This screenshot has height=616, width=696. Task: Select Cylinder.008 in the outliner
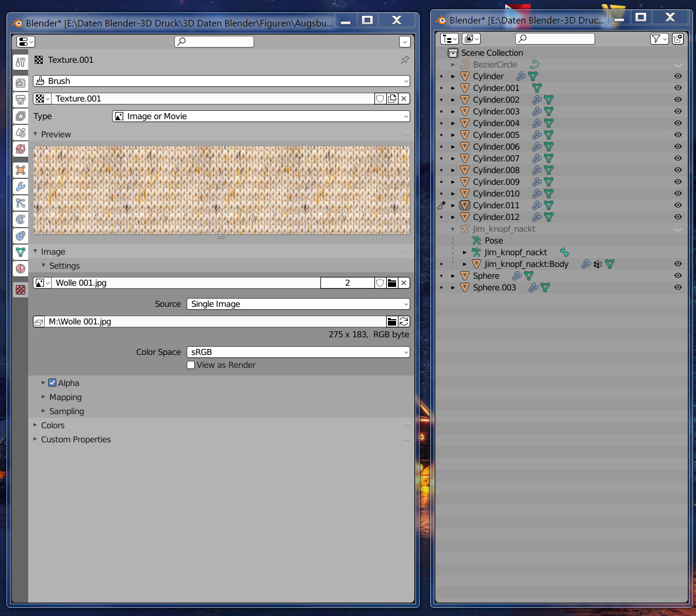click(496, 170)
